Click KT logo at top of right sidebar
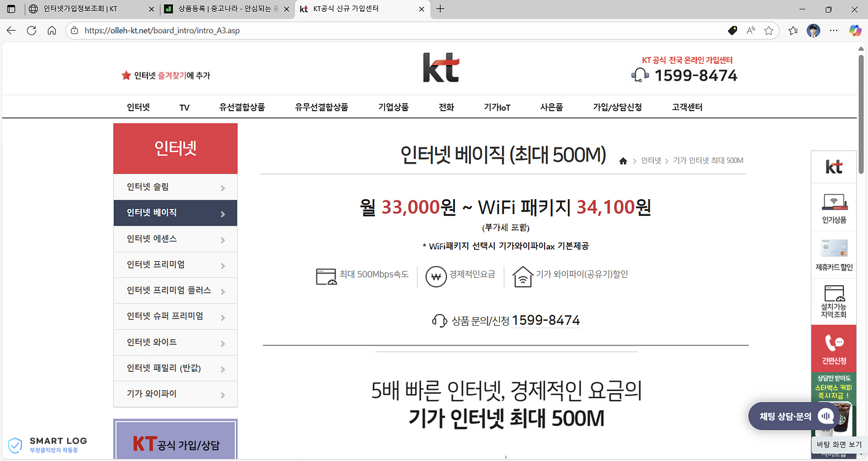This screenshot has height=461, width=868. (x=834, y=167)
